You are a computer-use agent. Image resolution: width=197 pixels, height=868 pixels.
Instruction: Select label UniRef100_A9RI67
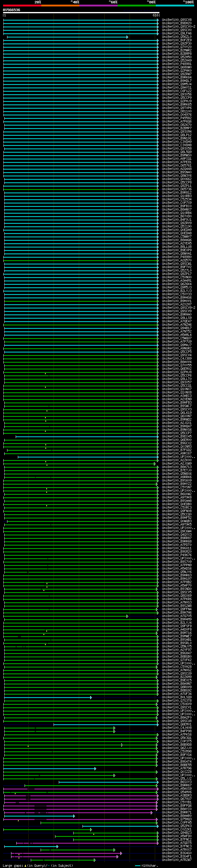tap(177, 453)
